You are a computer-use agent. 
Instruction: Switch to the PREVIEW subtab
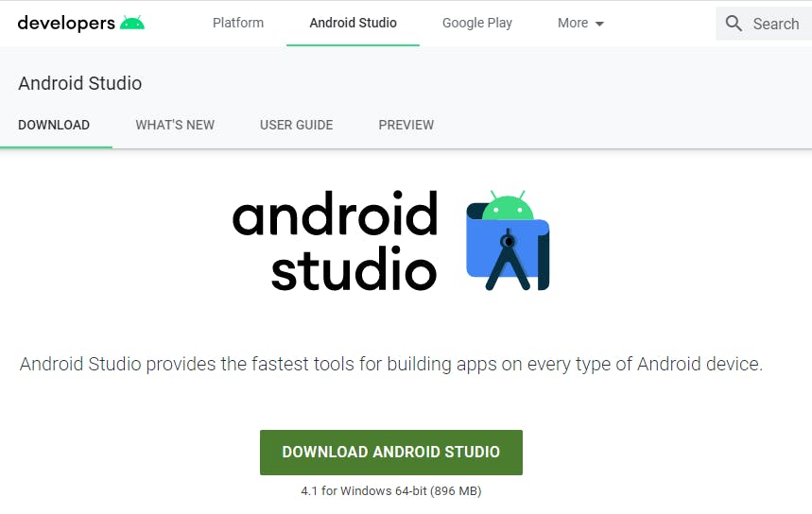coord(406,125)
